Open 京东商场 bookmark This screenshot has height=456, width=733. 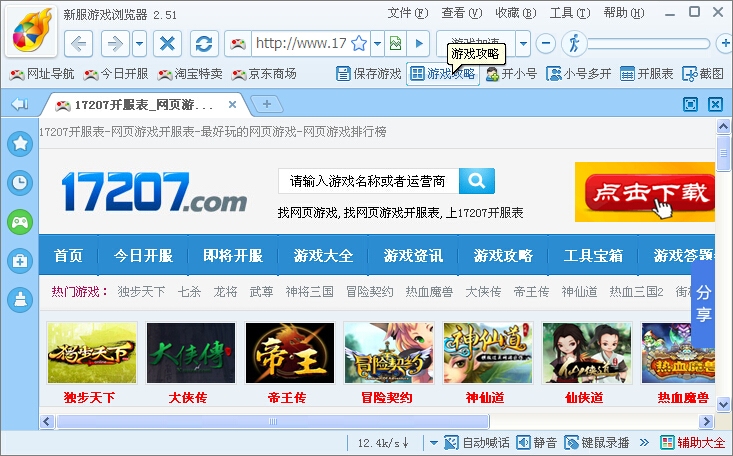point(264,74)
